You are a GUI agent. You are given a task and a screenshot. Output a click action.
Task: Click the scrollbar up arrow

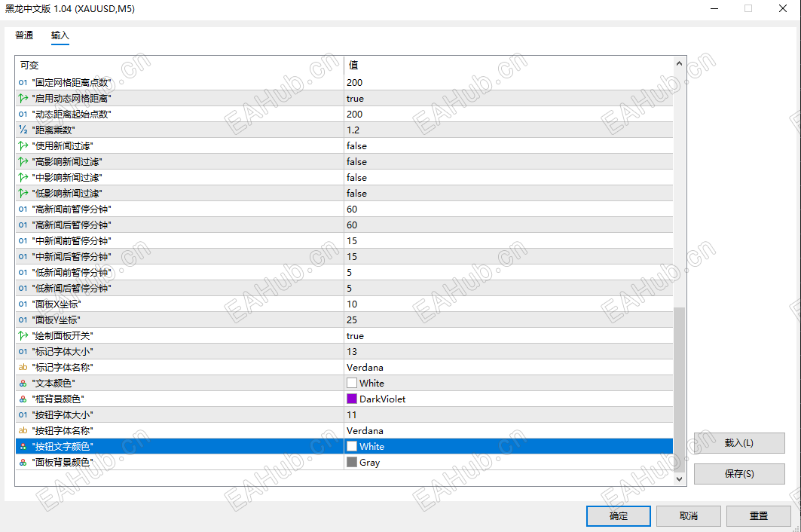coord(679,63)
